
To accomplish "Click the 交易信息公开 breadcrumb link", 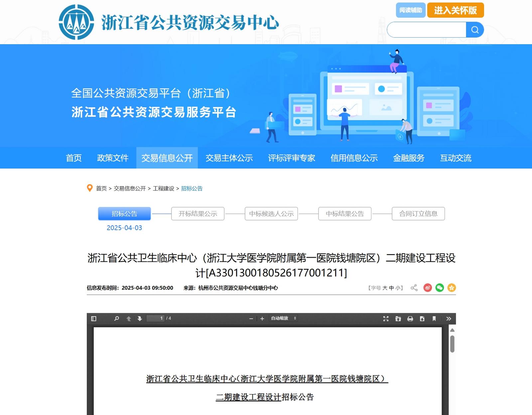I will tap(130, 189).
